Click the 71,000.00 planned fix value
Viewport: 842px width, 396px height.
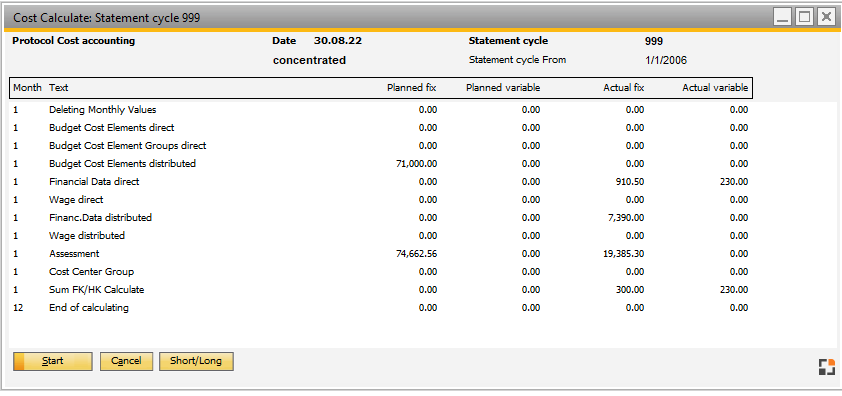pyautogui.click(x=416, y=163)
